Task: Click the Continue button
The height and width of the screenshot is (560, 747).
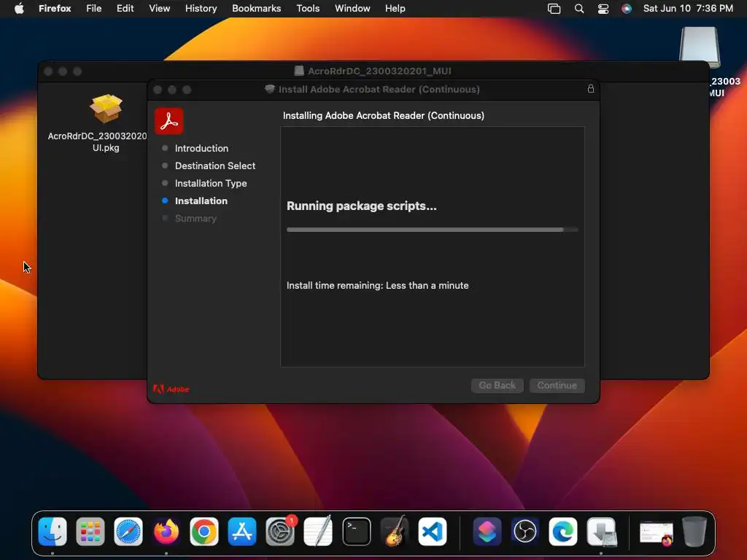Action: (x=557, y=385)
